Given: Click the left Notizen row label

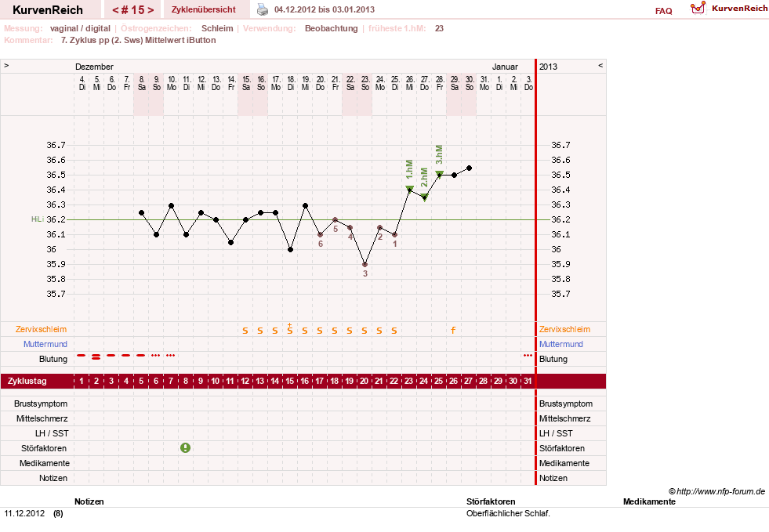Looking at the screenshot, I should [53, 478].
